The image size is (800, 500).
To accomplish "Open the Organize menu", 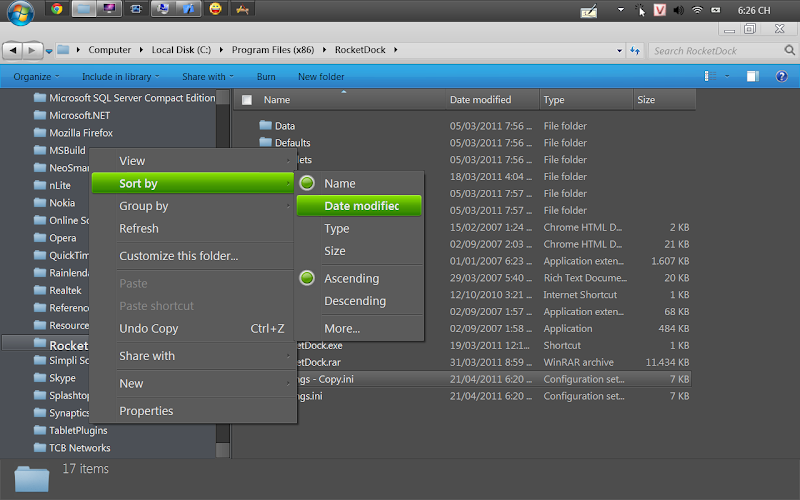I will tap(36, 77).
